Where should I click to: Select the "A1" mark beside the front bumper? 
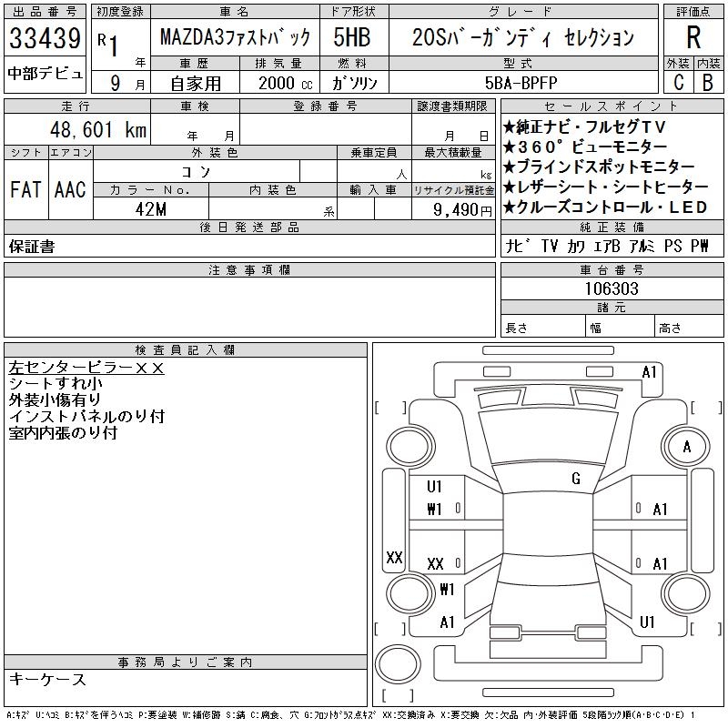[649, 372]
